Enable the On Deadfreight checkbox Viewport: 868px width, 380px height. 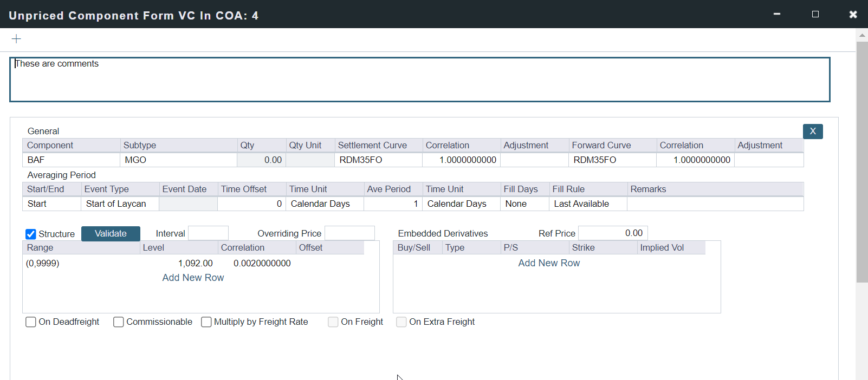[x=31, y=322]
